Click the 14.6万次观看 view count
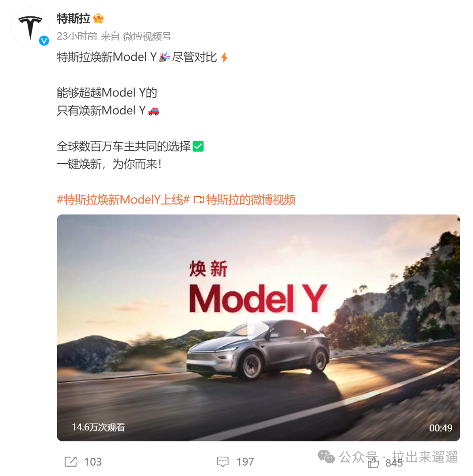 pos(99,427)
